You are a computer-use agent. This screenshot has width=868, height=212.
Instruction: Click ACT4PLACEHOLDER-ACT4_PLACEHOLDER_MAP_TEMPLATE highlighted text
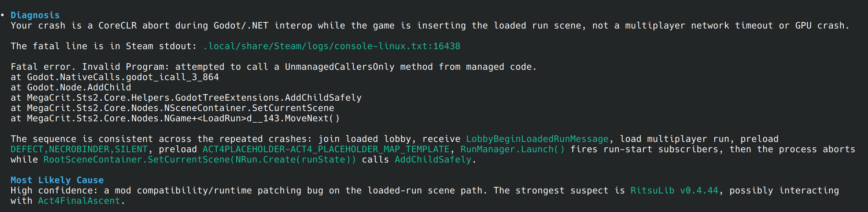(x=326, y=149)
